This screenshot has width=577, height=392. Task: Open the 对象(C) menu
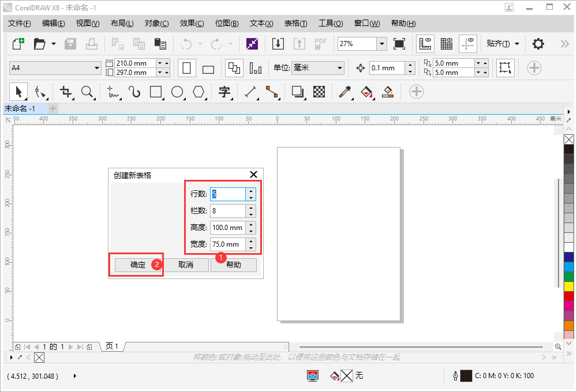pos(157,23)
